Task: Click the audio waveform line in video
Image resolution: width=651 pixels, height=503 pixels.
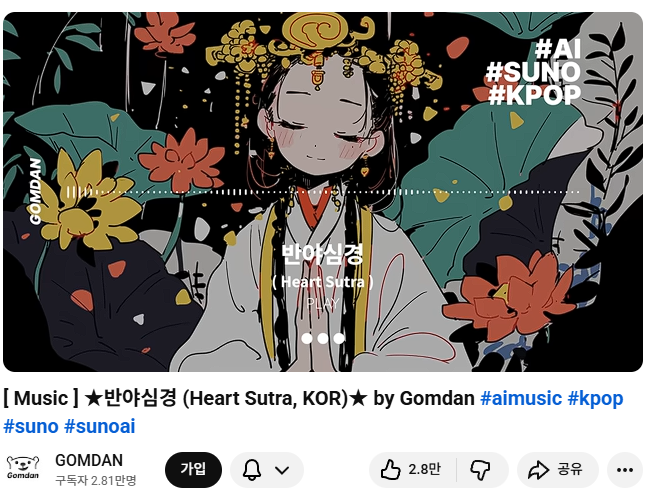Action: pyautogui.click(x=323, y=192)
